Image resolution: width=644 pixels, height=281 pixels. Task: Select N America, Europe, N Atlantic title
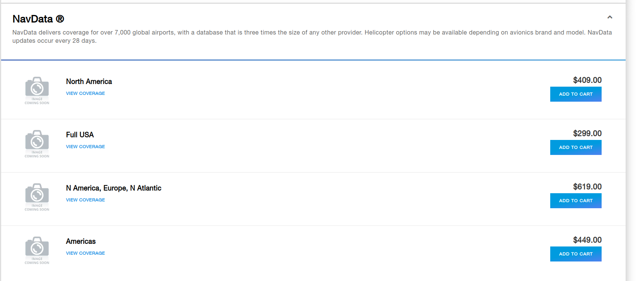point(114,188)
